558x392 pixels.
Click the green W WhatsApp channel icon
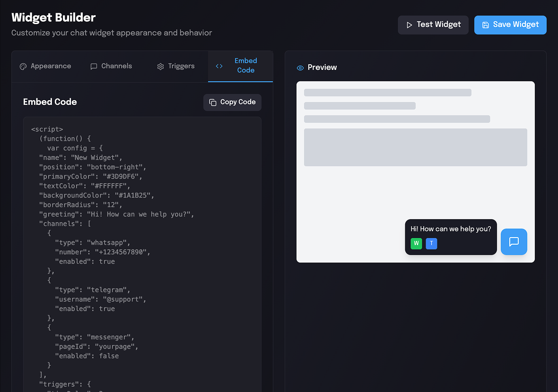click(x=416, y=243)
